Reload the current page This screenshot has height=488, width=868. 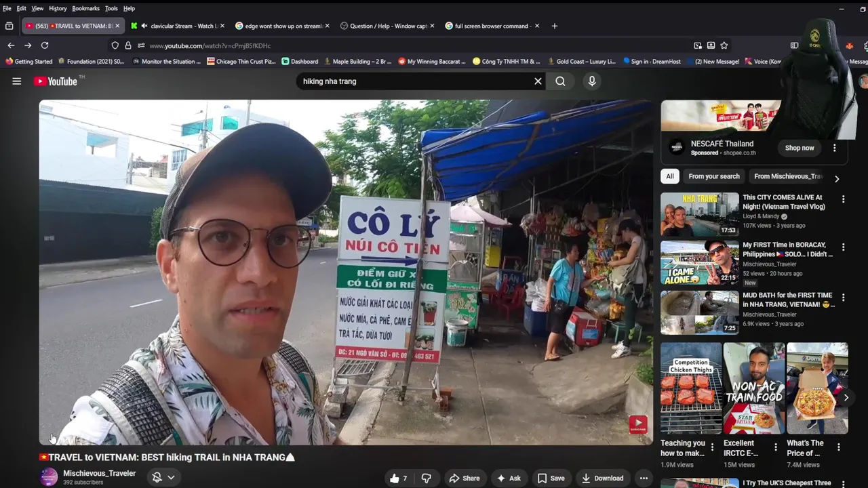(x=45, y=45)
